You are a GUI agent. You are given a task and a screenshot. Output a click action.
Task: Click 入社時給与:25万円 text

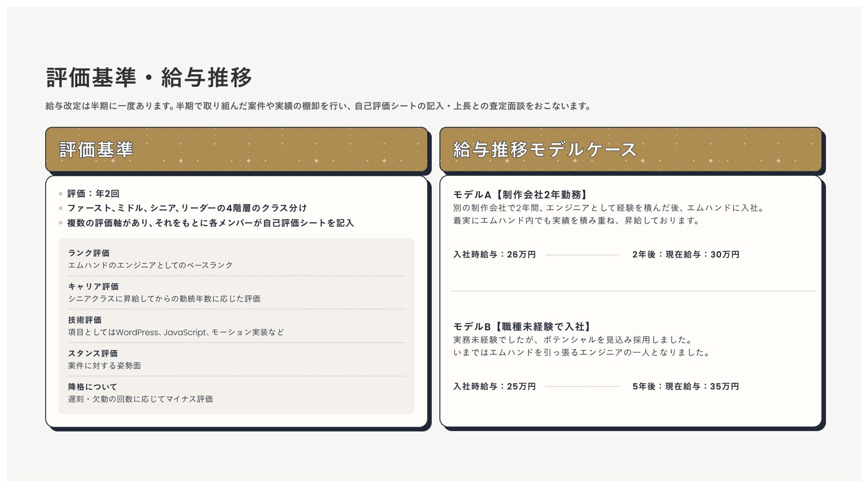click(x=495, y=387)
